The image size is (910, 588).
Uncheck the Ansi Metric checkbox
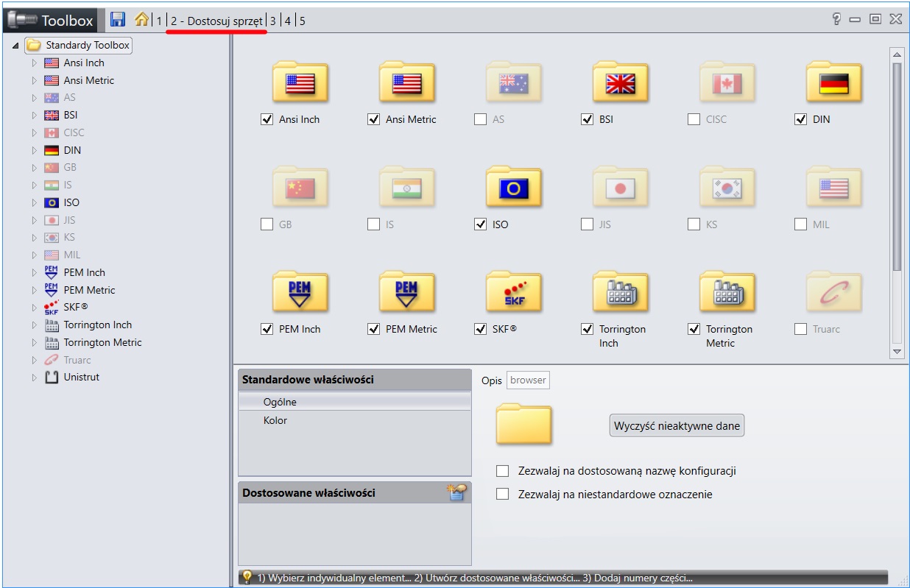click(x=374, y=119)
